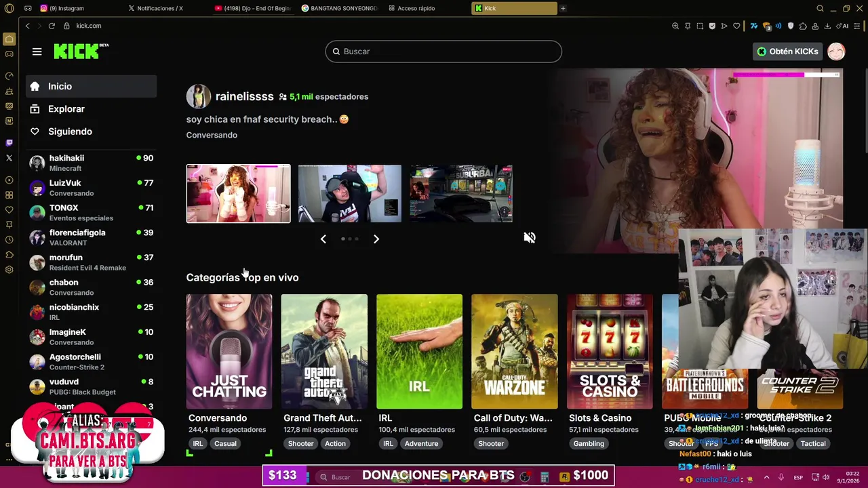The image size is (868, 488).
Task: Open sidebar player play-circle icon
Action: (9, 180)
